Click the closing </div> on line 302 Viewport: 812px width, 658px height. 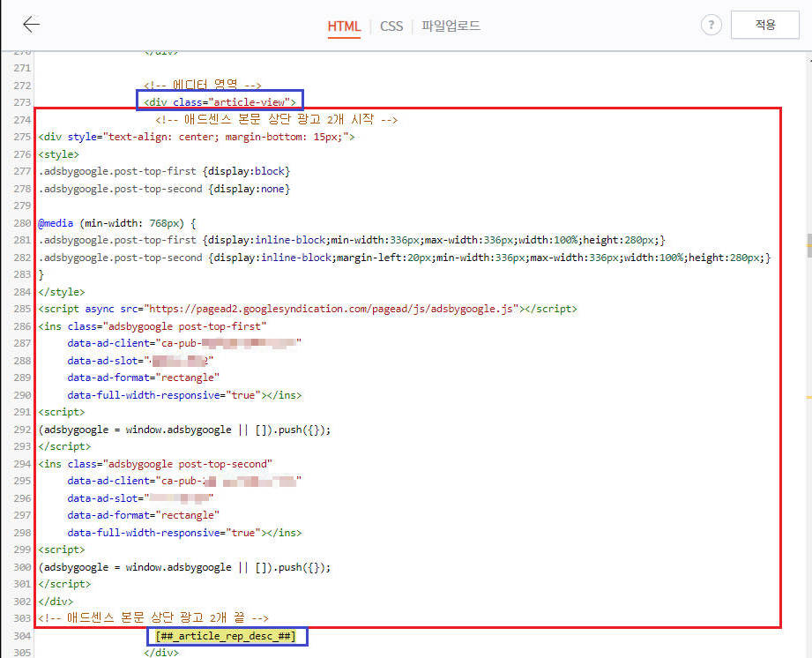[56, 602]
